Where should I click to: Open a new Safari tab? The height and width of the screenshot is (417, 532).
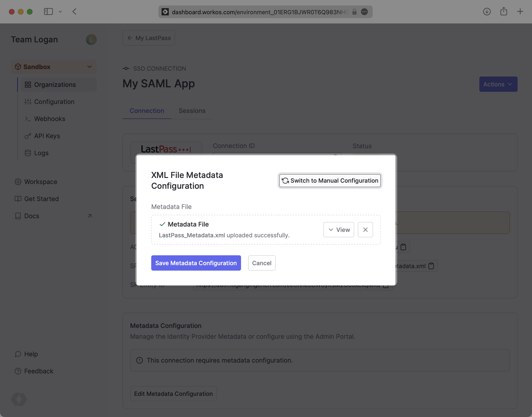tap(520, 11)
